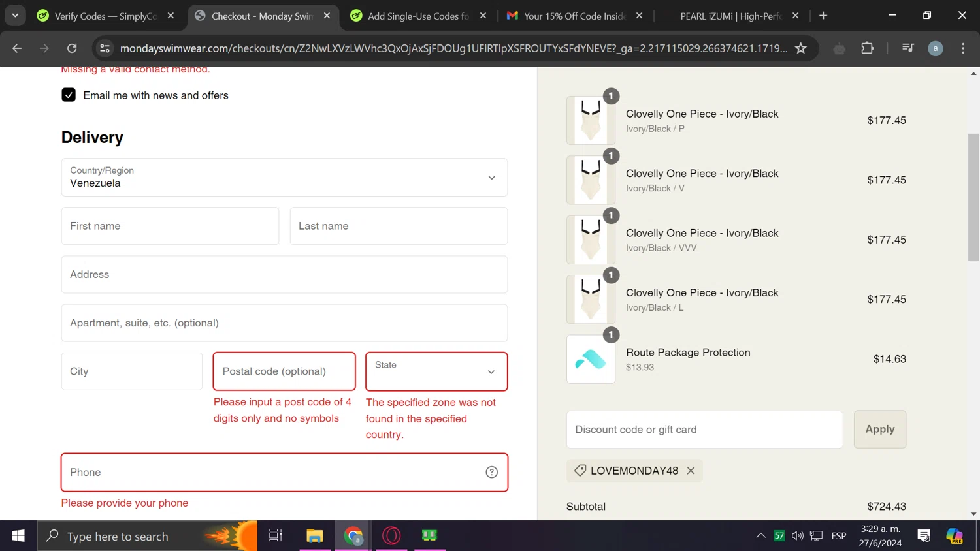Screen dimensions: 980x551
Task: Click the Apartment, suite, etc. field
Action: point(284,323)
